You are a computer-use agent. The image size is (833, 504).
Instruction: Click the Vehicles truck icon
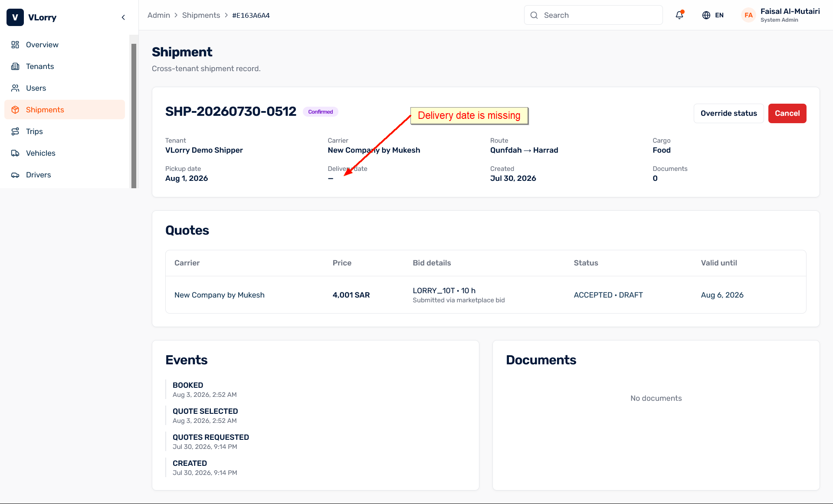[x=15, y=153]
